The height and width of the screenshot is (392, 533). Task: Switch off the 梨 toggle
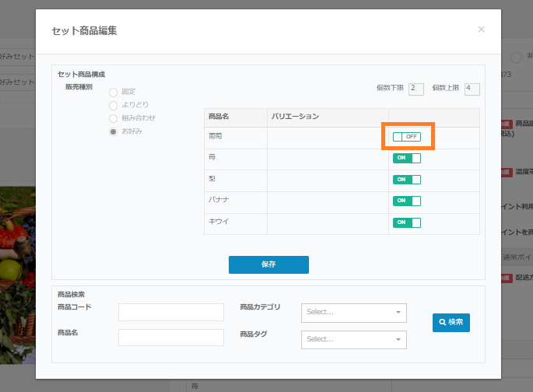(x=406, y=180)
